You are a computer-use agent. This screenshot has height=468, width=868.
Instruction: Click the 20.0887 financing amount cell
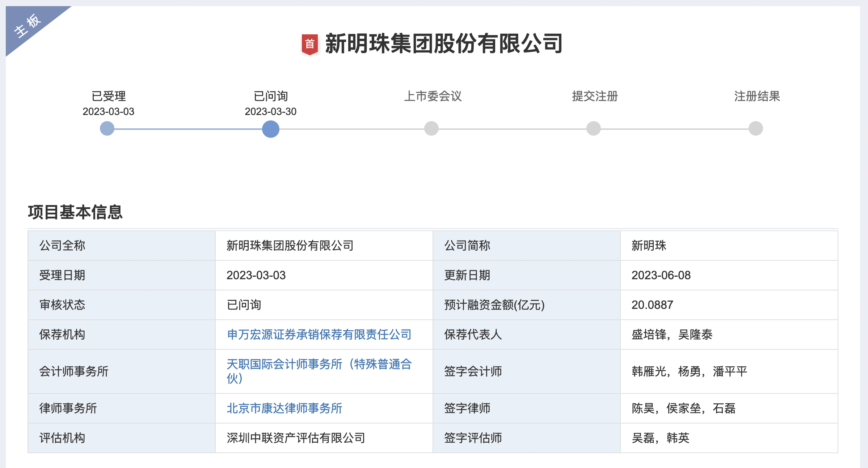pos(652,305)
